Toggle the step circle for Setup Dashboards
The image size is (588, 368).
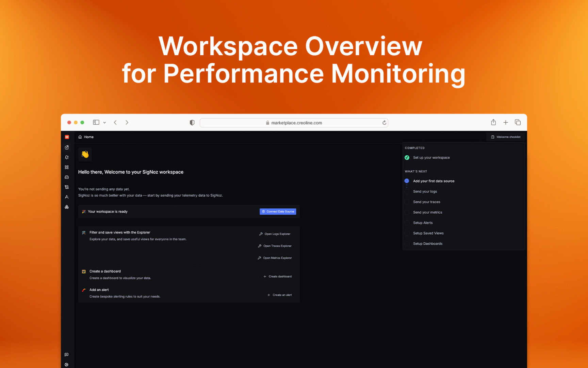click(407, 244)
